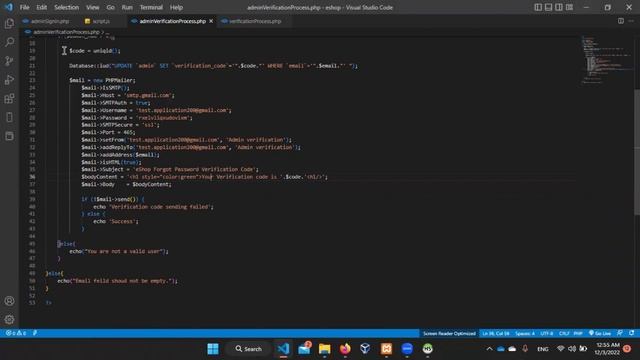Open XAMPP icon in taskbar

[386, 349]
